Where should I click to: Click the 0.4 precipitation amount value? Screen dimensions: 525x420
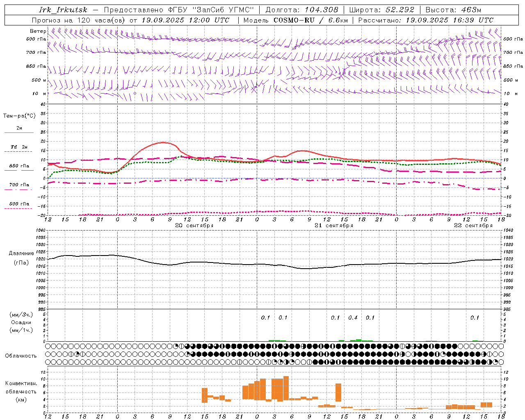pos(353,317)
